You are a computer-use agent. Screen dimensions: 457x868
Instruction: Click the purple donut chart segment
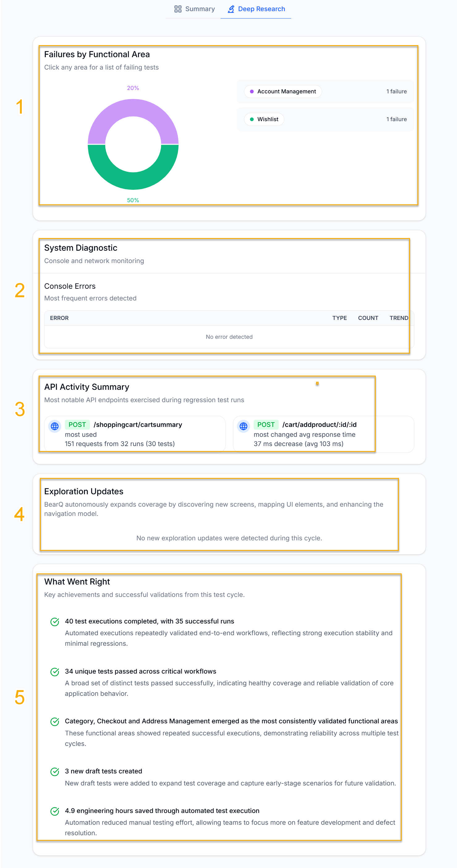(x=133, y=108)
